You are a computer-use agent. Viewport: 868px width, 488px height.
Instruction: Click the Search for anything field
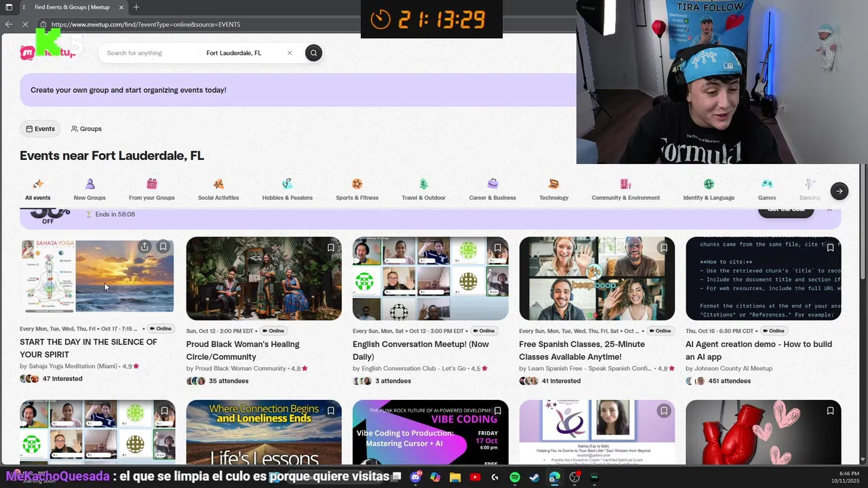point(149,53)
